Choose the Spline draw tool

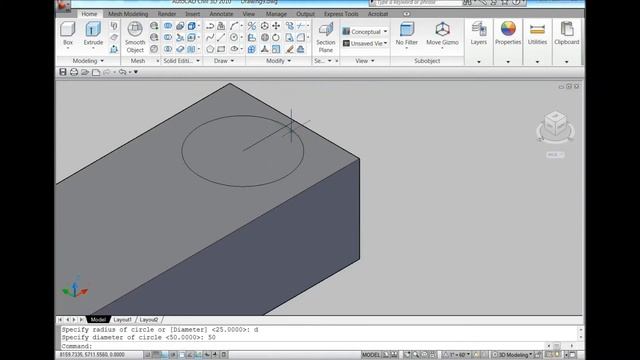click(210, 38)
